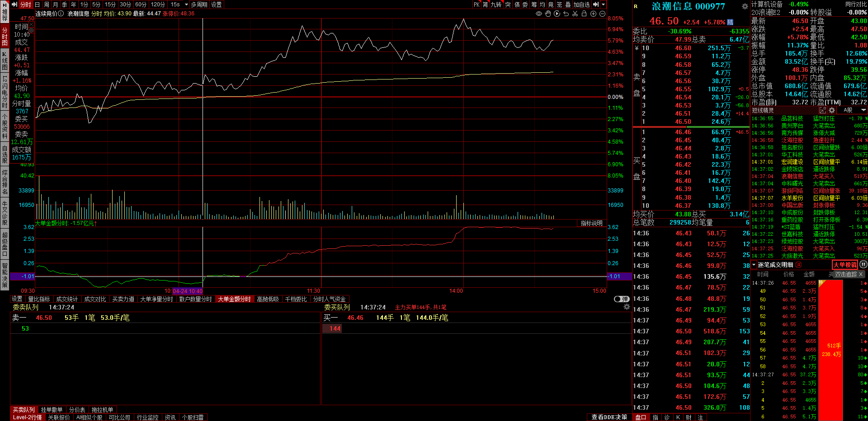Select the scissors cut icon
This screenshot has height=421, width=868.
coord(575,14)
